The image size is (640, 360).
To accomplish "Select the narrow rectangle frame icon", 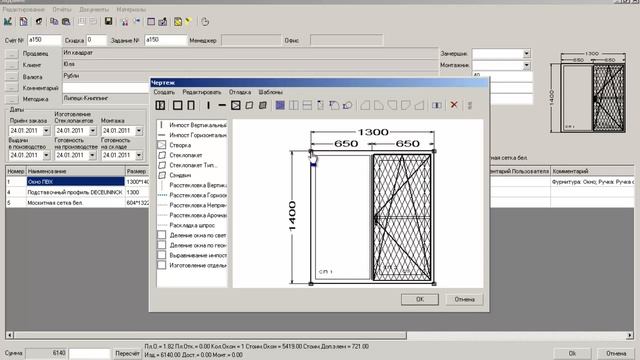I will [191, 105].
